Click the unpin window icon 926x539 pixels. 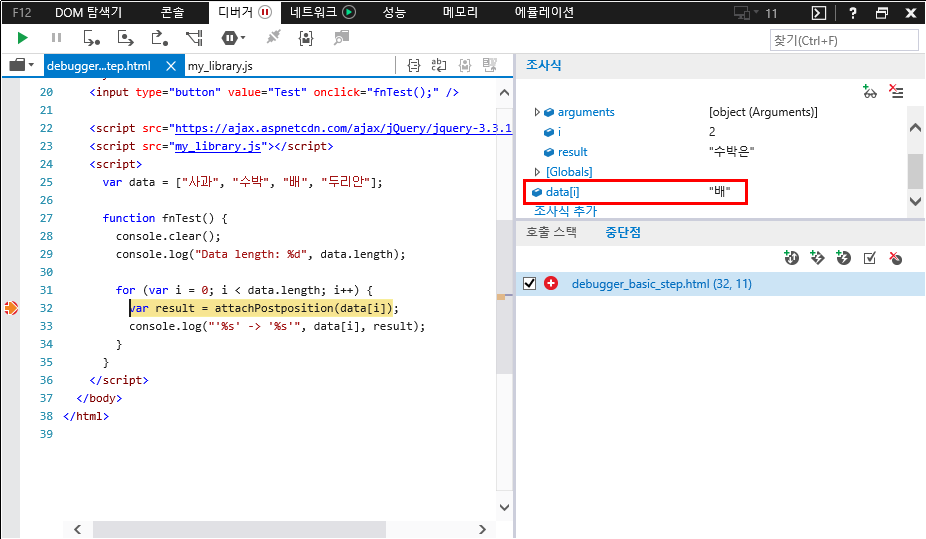[882, 13]
